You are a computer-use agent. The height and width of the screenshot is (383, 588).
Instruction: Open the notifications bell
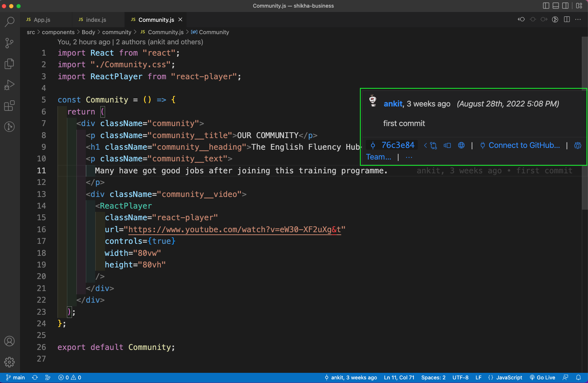click(x=579, y=378)
